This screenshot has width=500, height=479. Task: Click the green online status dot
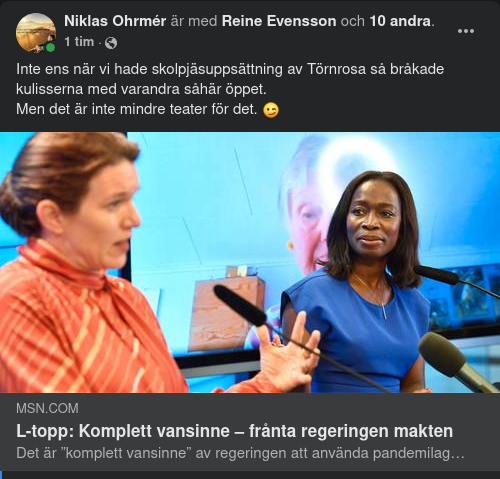(50, 48)
